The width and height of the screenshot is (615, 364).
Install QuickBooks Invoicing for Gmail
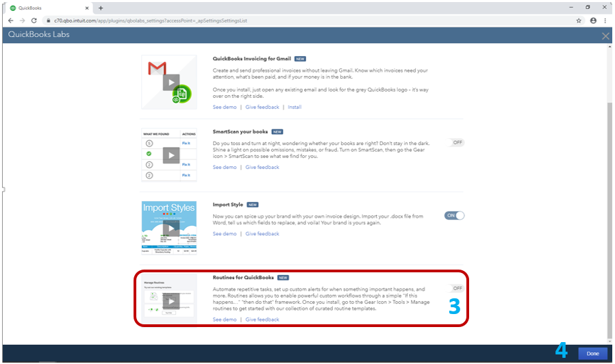tap(294, 107)
